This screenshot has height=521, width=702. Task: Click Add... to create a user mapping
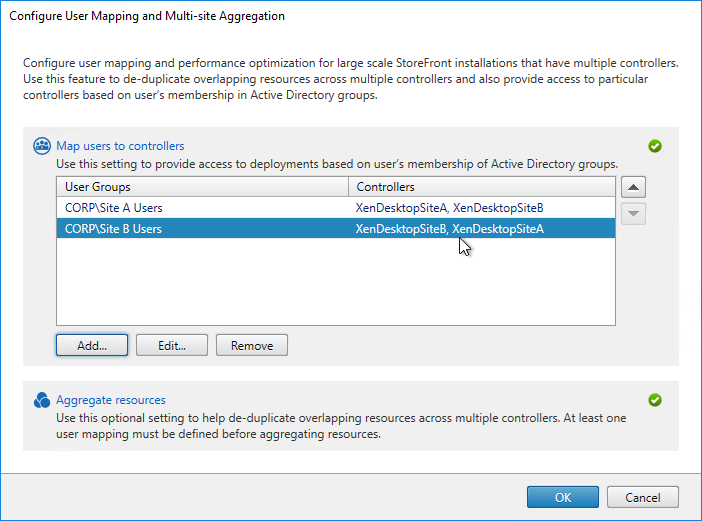click(x=92, y=345)
